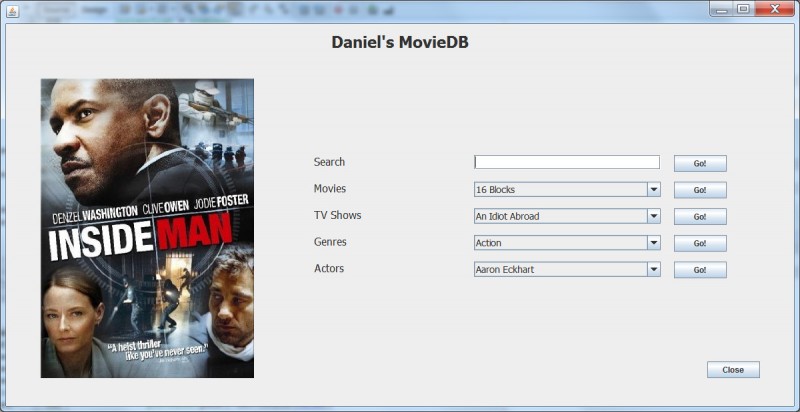Close the window with the red X
Screen dimensions: 800x412
click(775, 9)
